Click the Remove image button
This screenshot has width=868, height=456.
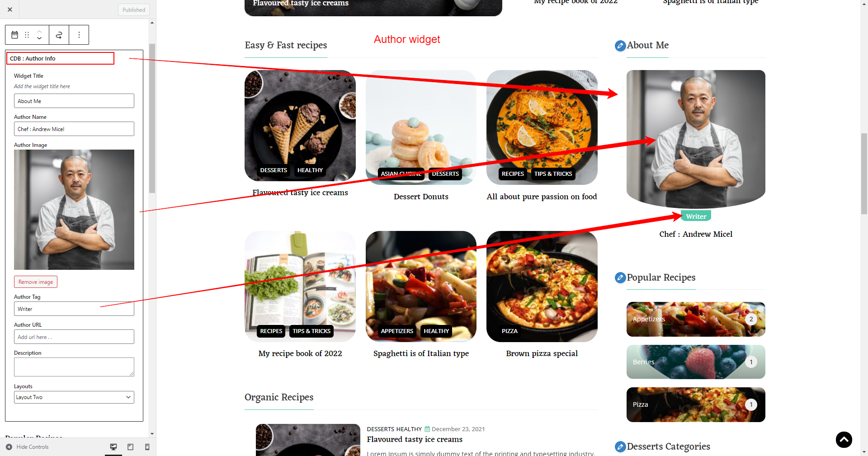pos(36,282)
